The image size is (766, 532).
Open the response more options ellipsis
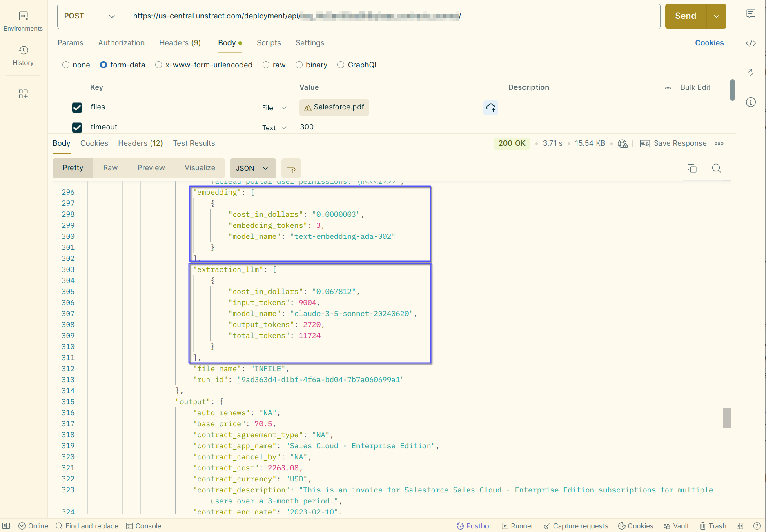tap(719, 144)
